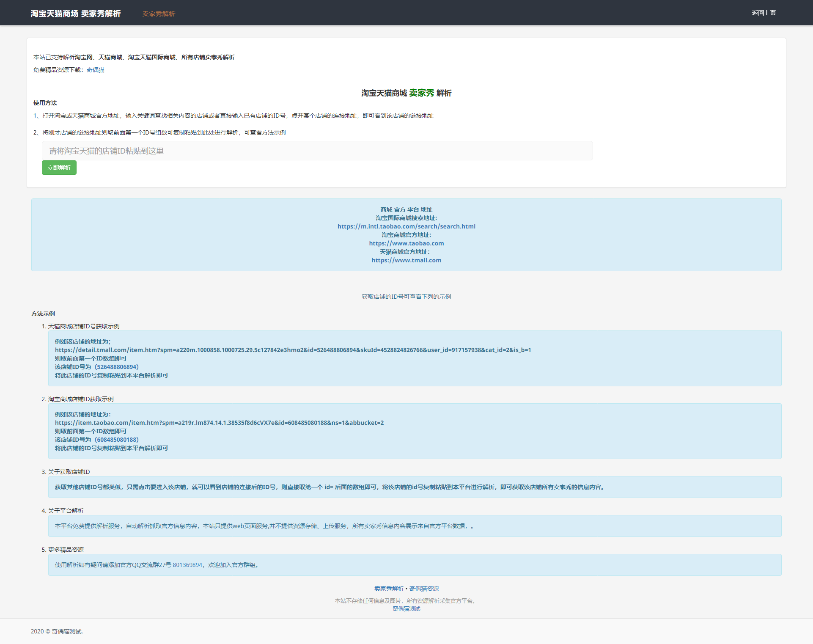The height and width of the screenshot is (644, 813).
Task: Click the green 立即解析 button
Action: click(59, 168)
